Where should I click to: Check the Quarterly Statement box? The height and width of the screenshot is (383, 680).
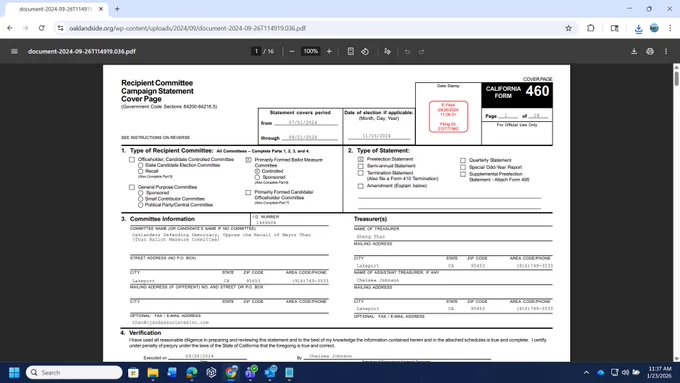(x=463, y=160)
